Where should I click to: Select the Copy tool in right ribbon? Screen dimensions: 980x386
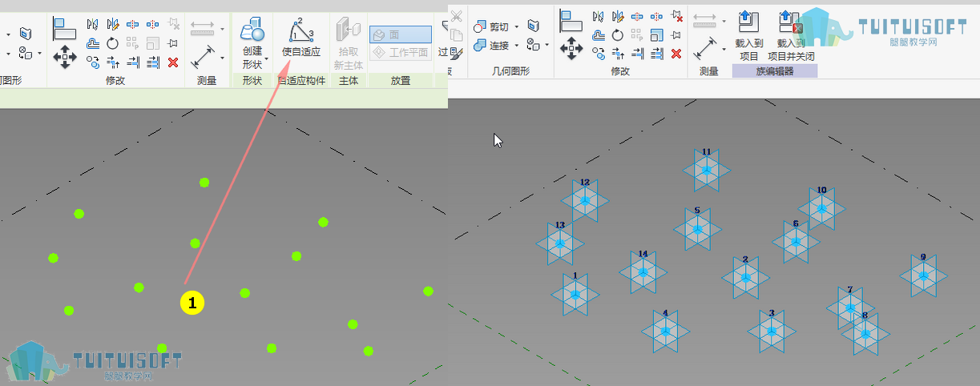coord(598,53)
